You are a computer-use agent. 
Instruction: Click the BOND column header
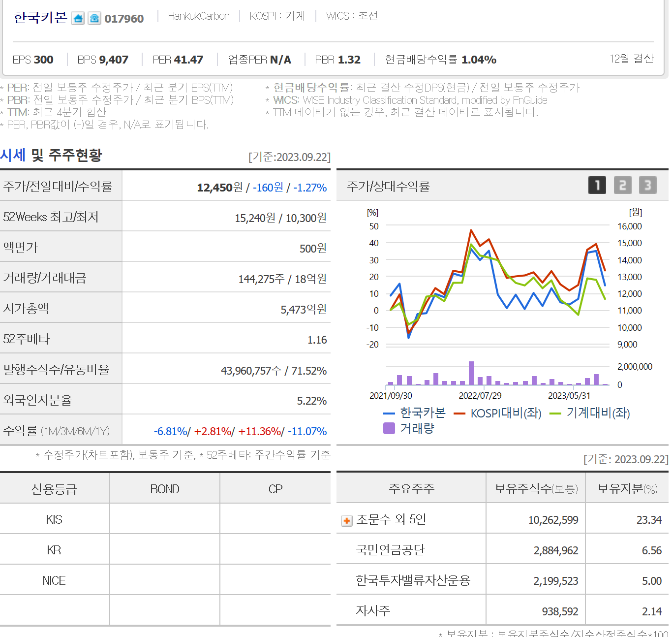point(165,489)
